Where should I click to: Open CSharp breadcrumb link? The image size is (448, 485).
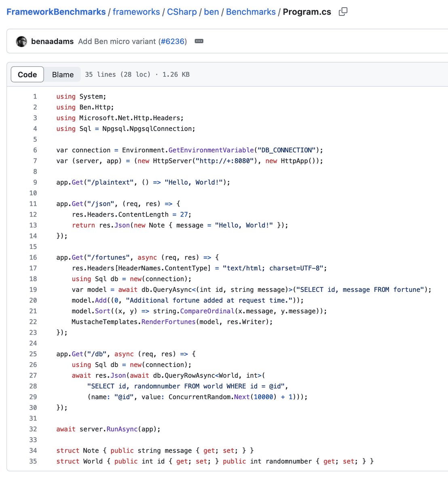click(x=182, y=12)
